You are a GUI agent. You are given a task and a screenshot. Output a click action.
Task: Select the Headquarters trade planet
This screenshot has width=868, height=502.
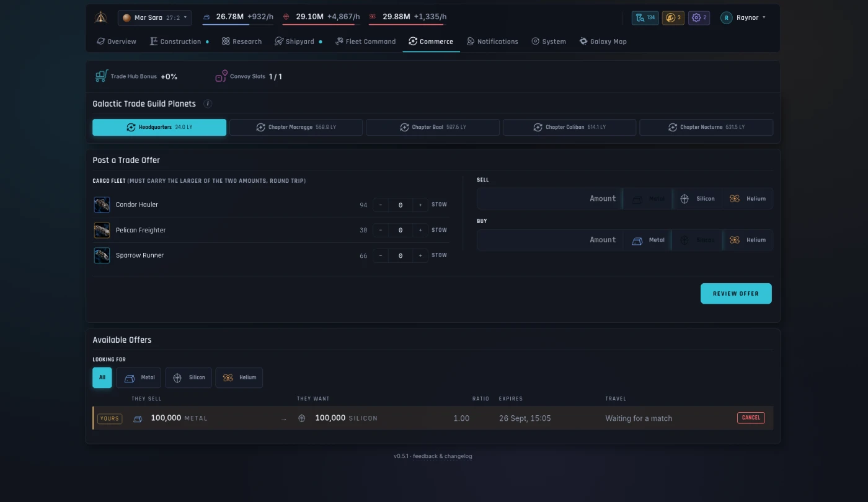[159, 127]
